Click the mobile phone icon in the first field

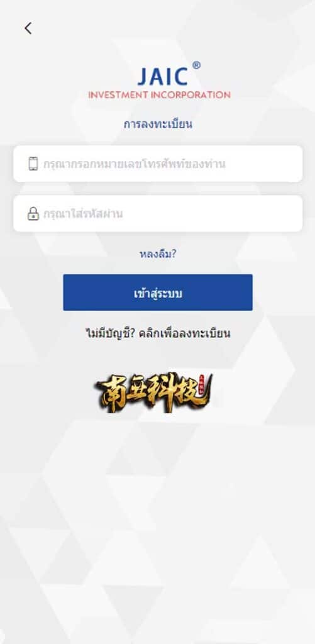coord(33,164)
